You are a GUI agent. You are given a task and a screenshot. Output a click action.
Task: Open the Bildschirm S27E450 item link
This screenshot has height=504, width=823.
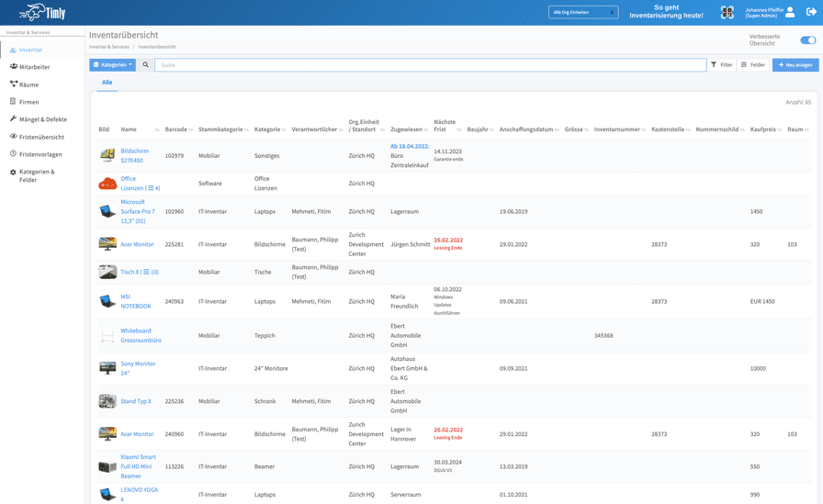(134, 156)
